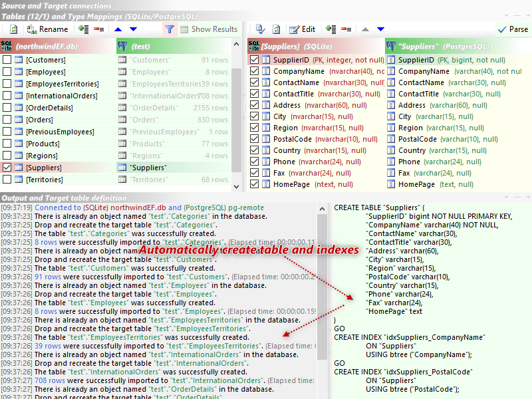
Task: Uncheck the [Suppliers] table checkbox
Action: pyautogui.click(x=7, y=168)
